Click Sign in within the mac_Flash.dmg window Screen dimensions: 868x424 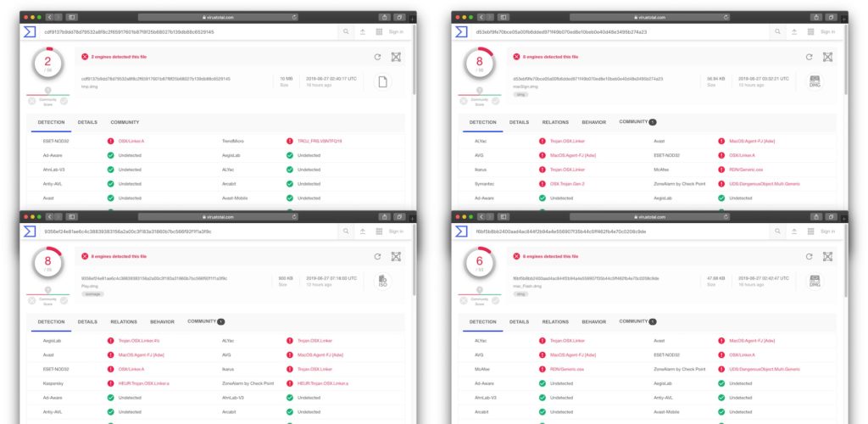point(827,232)
